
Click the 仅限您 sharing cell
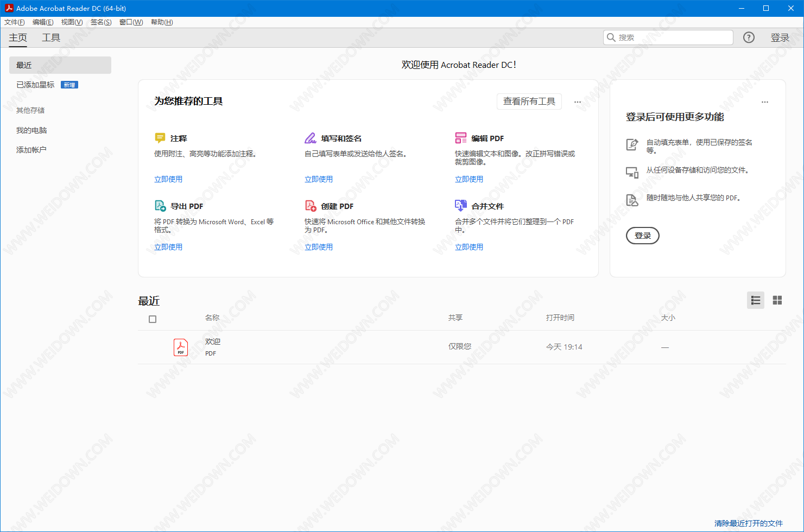(x=460, y=346)
